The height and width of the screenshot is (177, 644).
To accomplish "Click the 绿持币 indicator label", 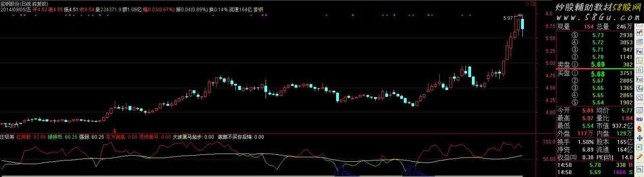I will (x=56, y=137).
